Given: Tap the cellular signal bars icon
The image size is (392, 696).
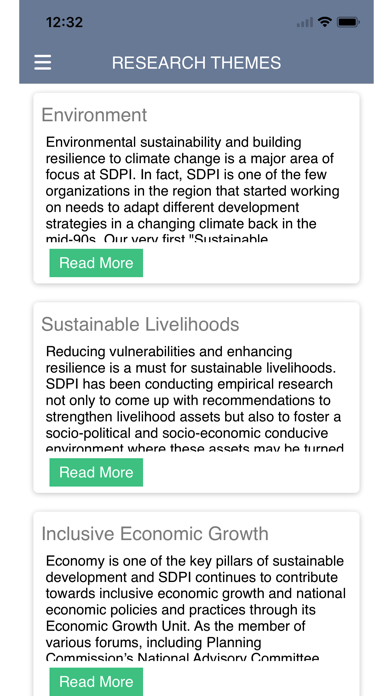Looking at the screenshot, I should pos(305,22).
